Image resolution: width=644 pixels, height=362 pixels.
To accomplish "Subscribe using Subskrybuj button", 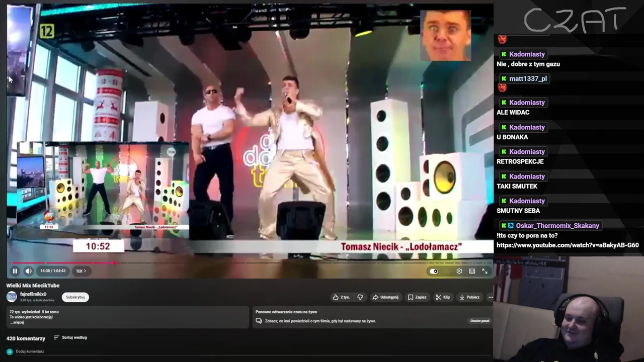I will click(x=75, y=297).
